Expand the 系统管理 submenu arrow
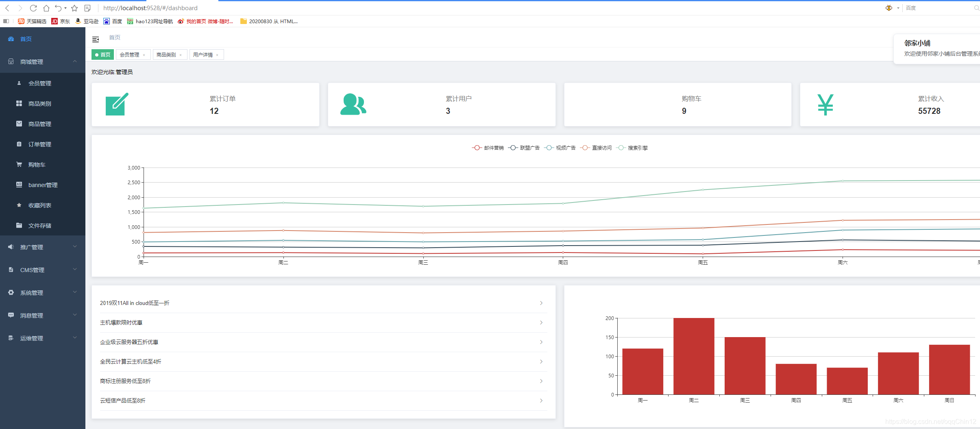The image size is (980, 429). (x=75, y=292)
